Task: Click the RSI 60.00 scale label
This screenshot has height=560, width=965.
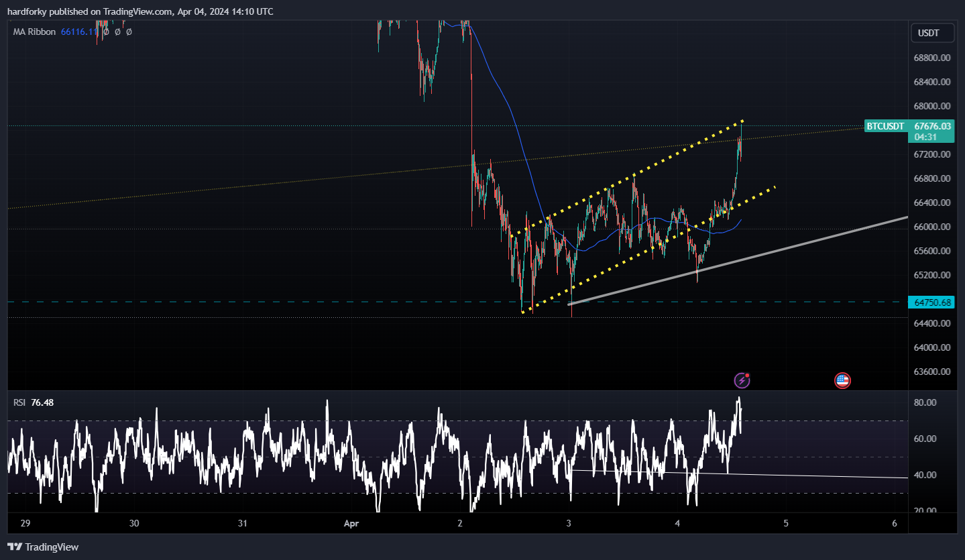Action: pos(925,439)
